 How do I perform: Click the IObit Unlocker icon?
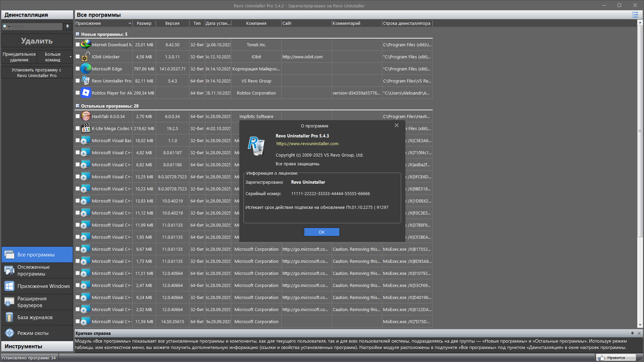point(86,57)
